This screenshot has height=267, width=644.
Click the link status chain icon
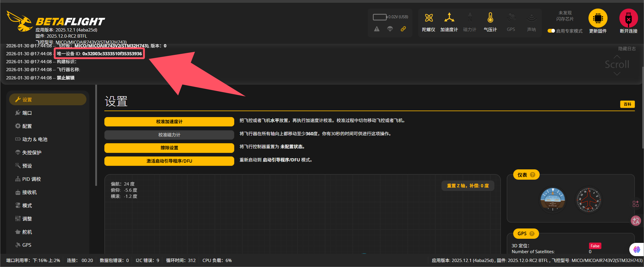(x=403, y=29)
